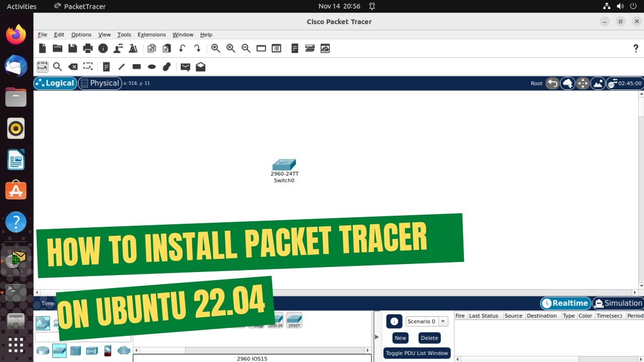Click the Delete scenario button
The width and height of the screenshot is (644, 362).
point(429,338)
